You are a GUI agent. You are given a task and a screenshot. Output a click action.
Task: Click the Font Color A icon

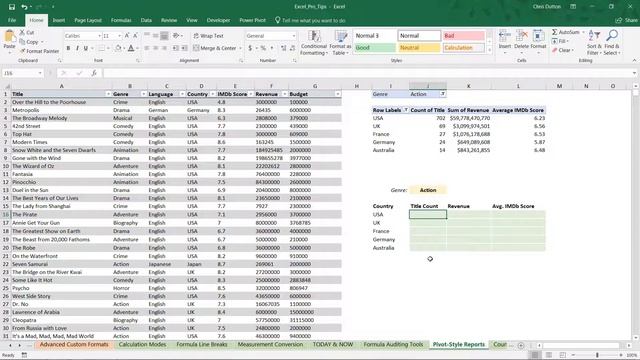pos(131,48)
